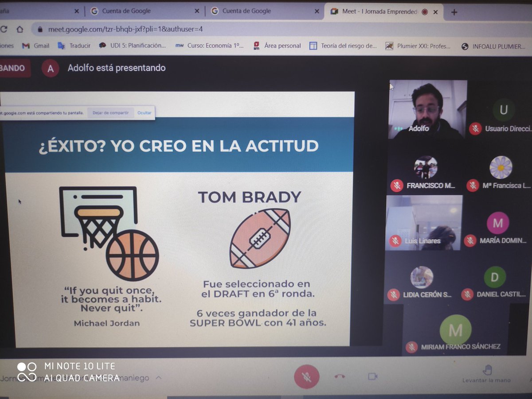Open the Traducir bookmark
Screen dimensions: 532x399
pos(74,46)
